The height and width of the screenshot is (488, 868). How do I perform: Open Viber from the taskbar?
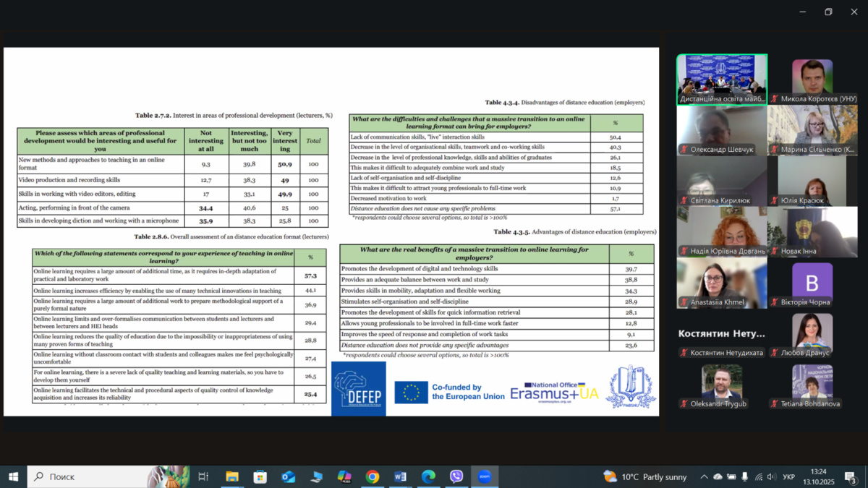[x=456, y=476]
